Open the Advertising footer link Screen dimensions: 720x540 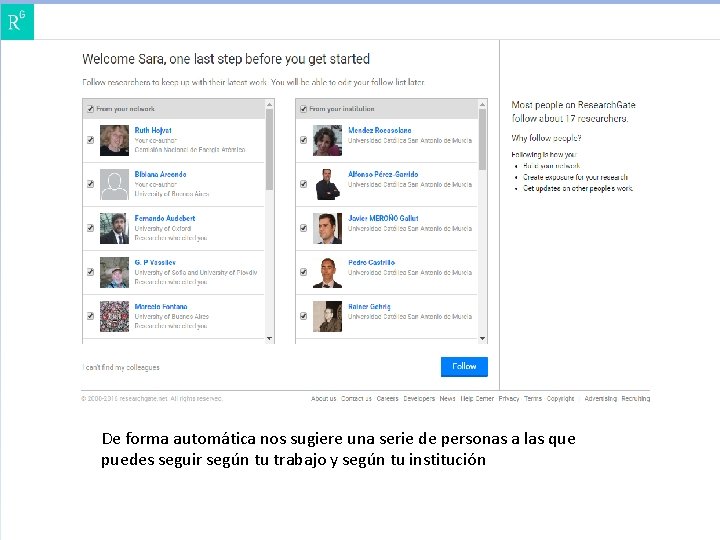(x=601, y=399)
